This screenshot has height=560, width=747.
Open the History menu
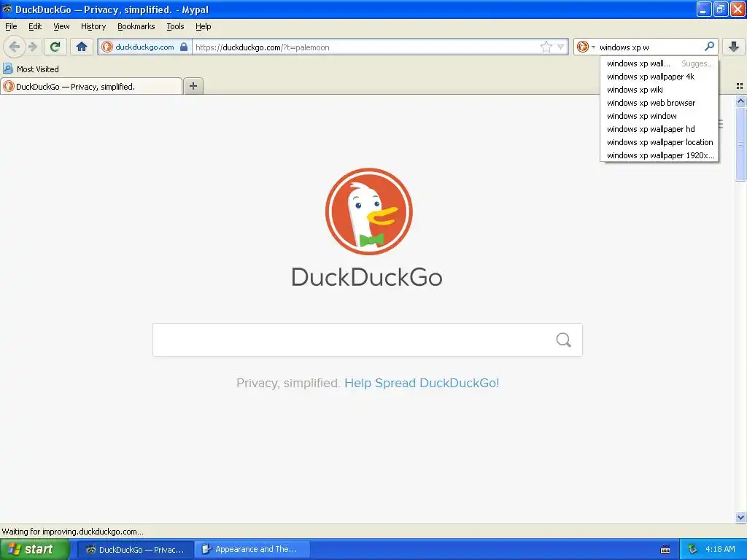point(93,26)
